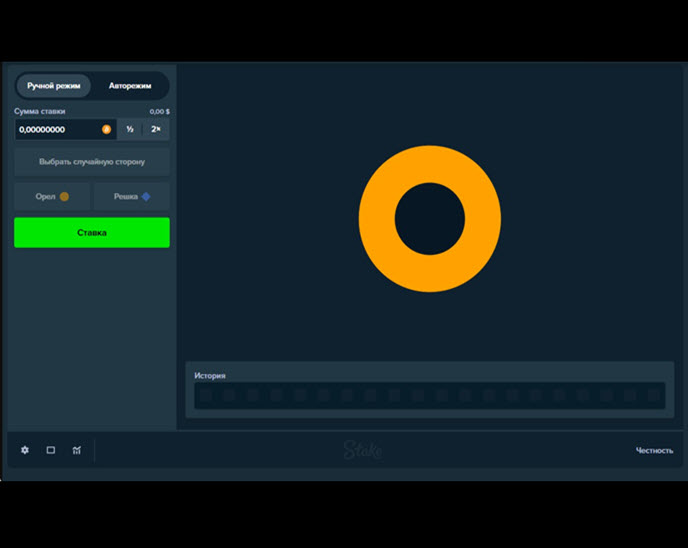Choose the Решка (tails) side
The height and width of the screenshot is (548, 688).
[131, 197]
